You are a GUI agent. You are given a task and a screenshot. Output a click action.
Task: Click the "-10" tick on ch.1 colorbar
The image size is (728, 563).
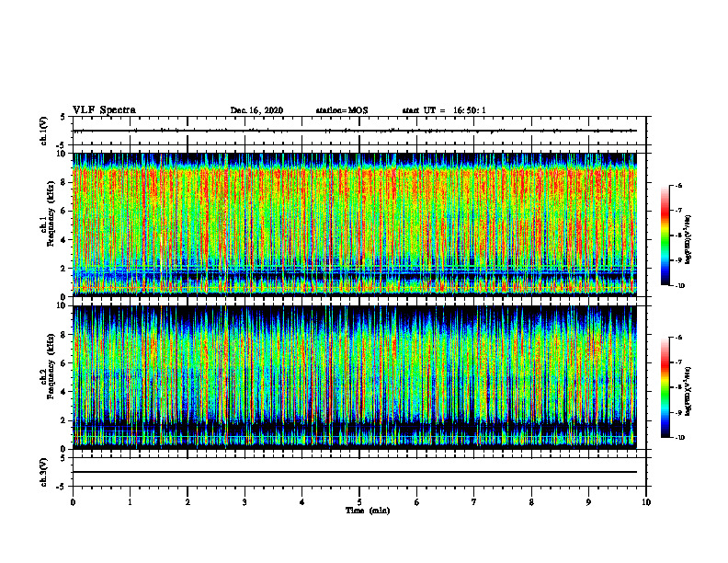click(679, 286)
